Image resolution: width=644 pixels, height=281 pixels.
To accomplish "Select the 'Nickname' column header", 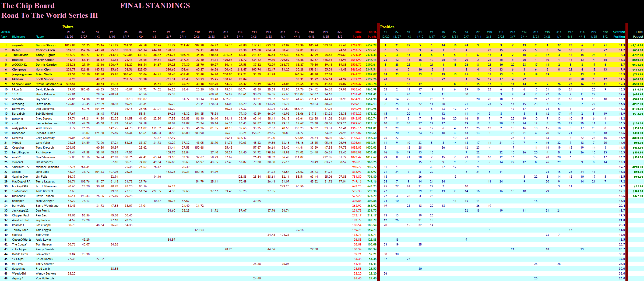I will pyautogui.click(x=19, y=37).
